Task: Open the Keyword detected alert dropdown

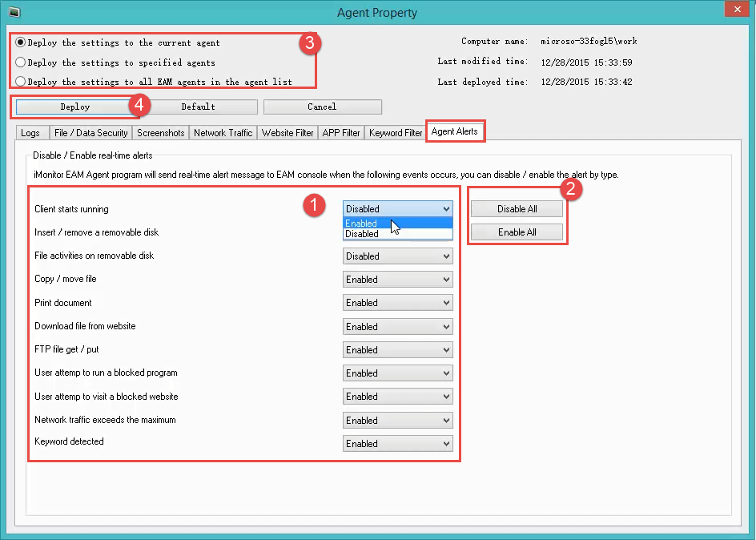Action: click(x=397, y=444)
